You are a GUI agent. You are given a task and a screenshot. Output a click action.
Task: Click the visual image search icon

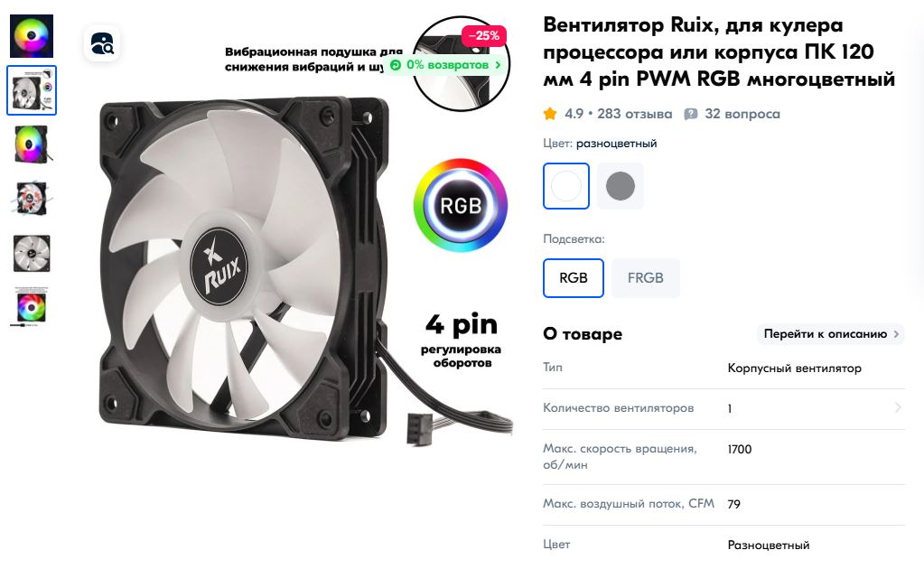coord(102,43)
